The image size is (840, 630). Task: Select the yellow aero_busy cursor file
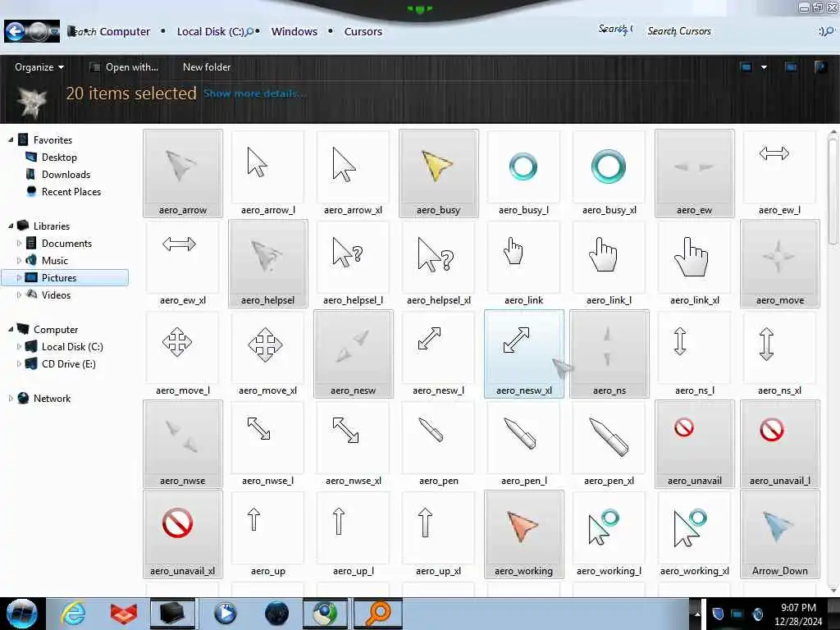click(438, 173)
